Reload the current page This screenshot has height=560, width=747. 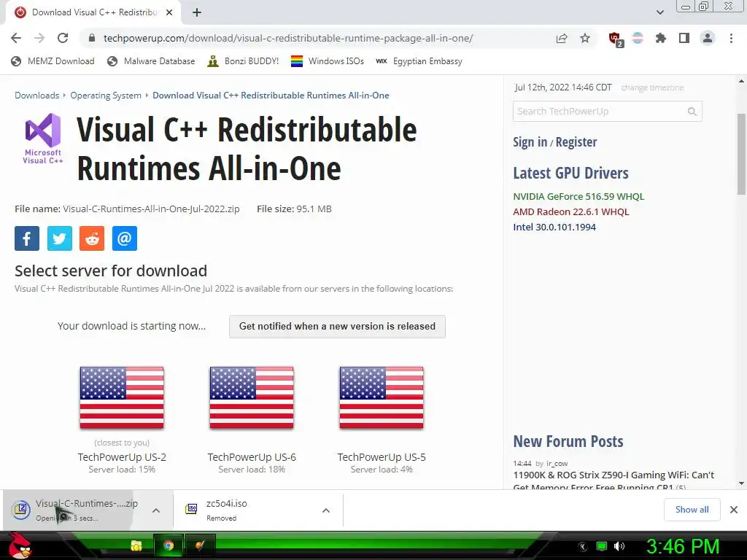coord(63,38)
